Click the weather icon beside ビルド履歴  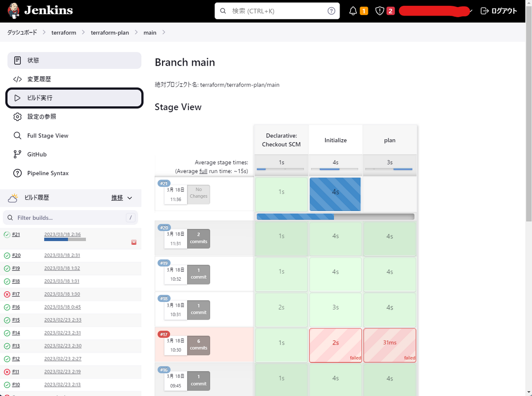coord(13,198)
